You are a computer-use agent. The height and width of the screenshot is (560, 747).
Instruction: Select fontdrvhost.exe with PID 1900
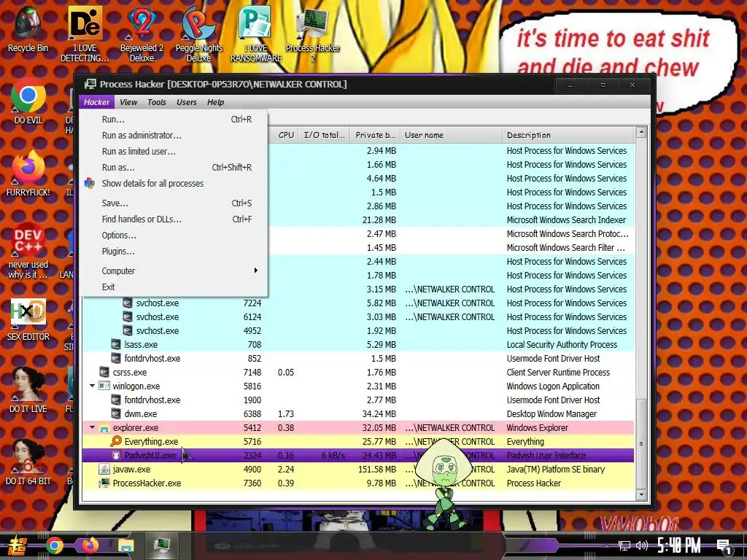tap(358, 400)
